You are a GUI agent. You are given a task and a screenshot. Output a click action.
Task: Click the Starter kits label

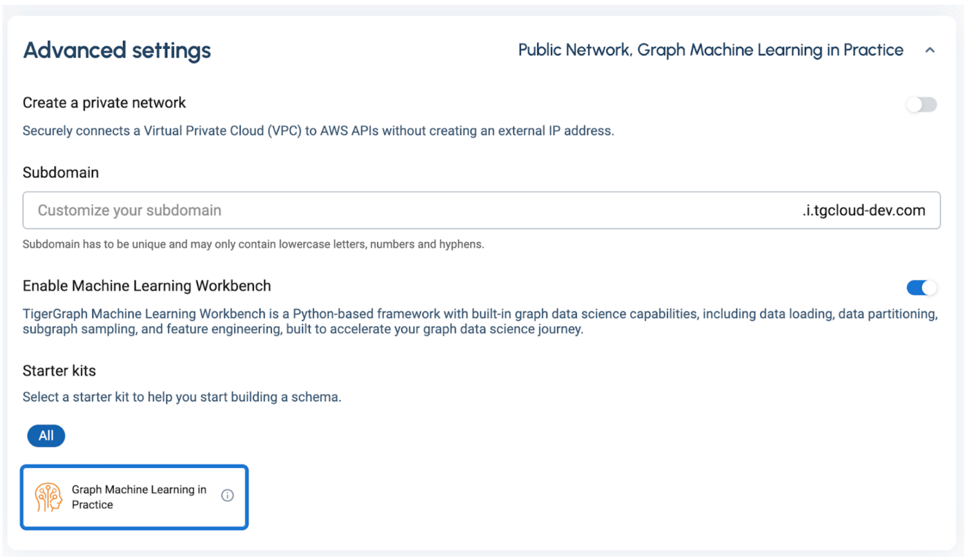[59, 371]
